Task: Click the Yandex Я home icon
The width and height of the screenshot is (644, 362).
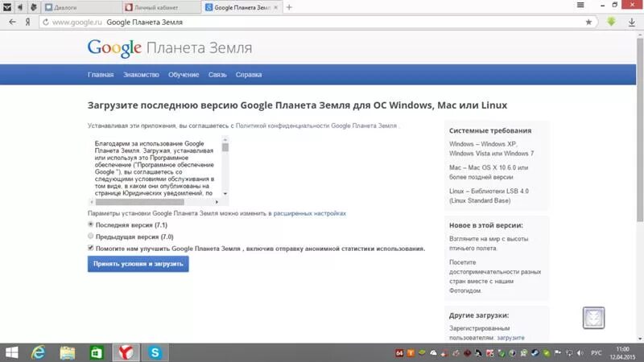Action: [x=27, y=23]
